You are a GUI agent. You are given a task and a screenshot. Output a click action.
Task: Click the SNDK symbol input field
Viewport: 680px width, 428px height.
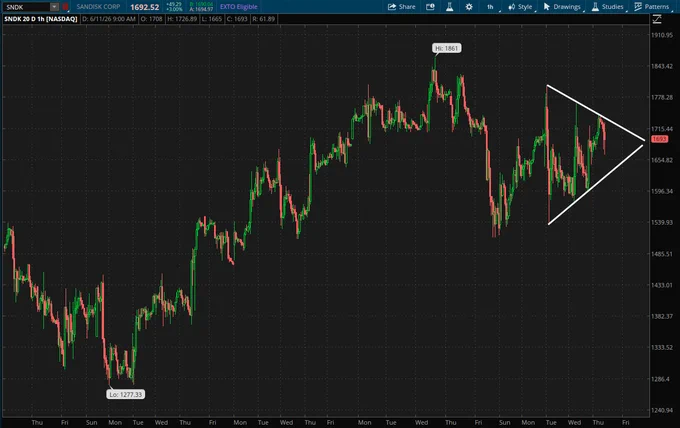(25, 7)
